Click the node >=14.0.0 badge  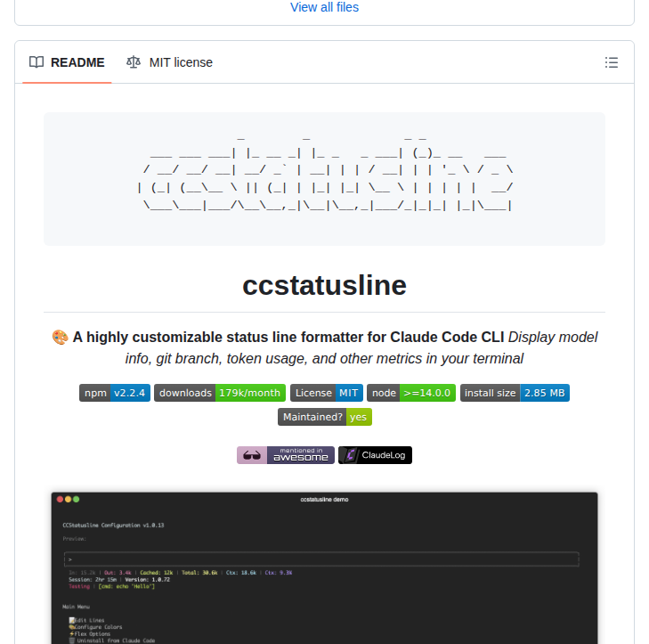tap(411, 393)
